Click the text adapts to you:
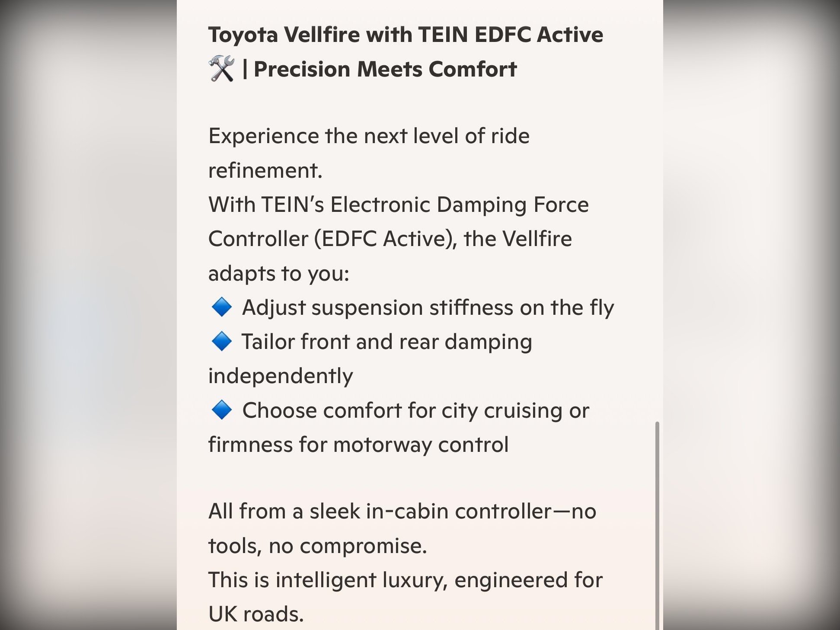 point(279,274)
